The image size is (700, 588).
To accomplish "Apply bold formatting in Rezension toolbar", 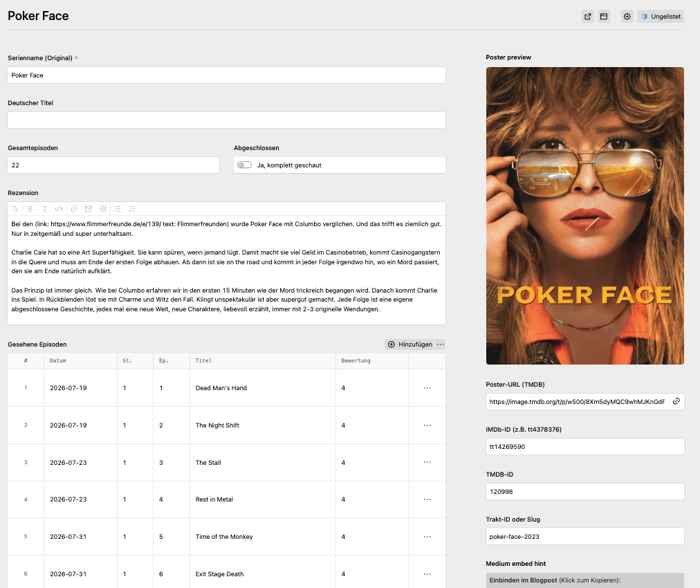I will click(30, 209).
